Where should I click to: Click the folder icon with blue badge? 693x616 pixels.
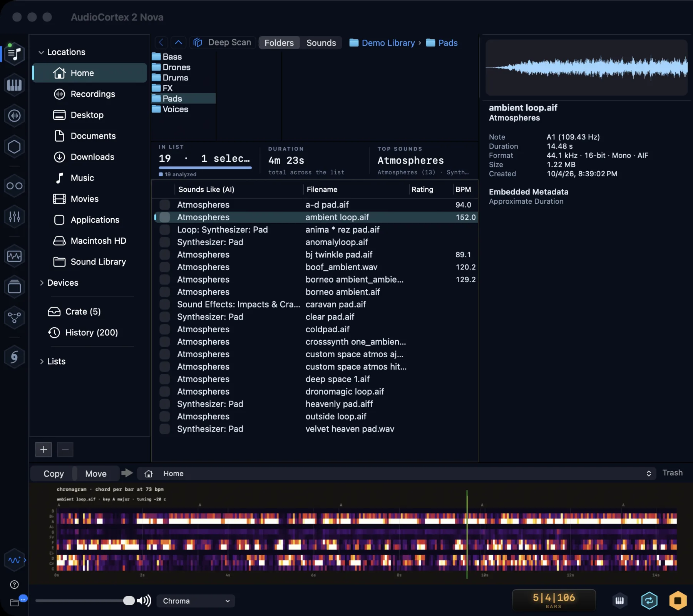point(15,602)
